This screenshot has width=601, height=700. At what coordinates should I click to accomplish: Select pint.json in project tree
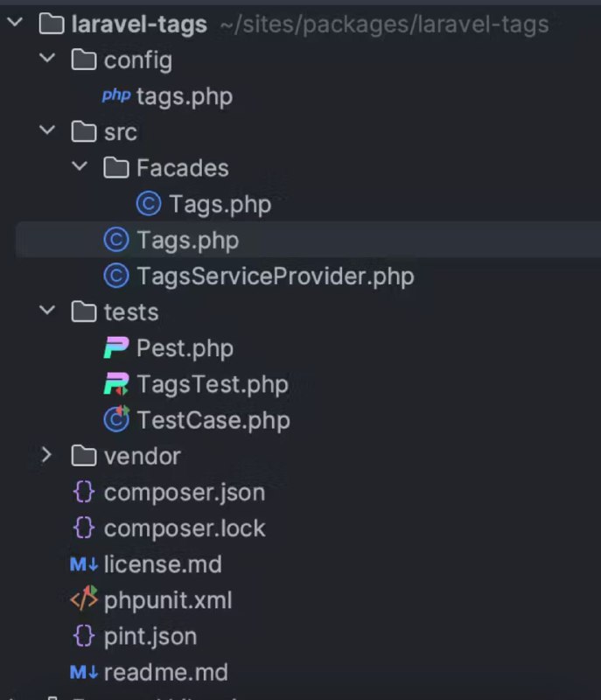tap(150, 637)
